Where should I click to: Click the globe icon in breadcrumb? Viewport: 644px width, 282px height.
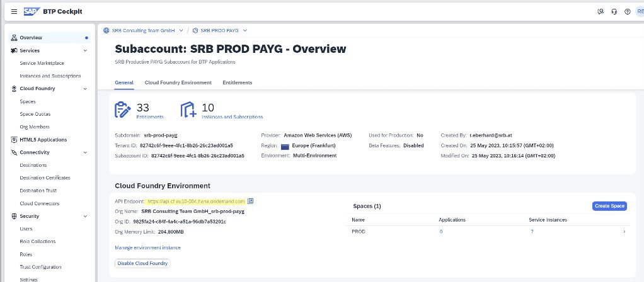(106, 30)
